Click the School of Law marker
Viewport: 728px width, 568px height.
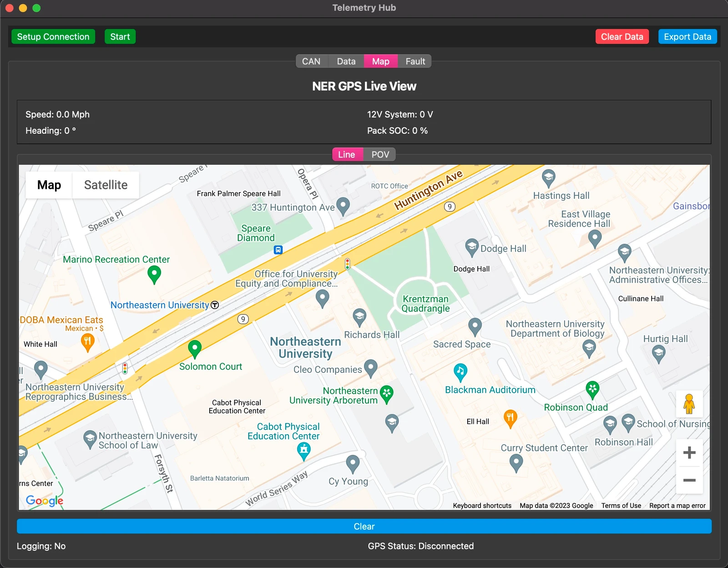click(90, 440)
